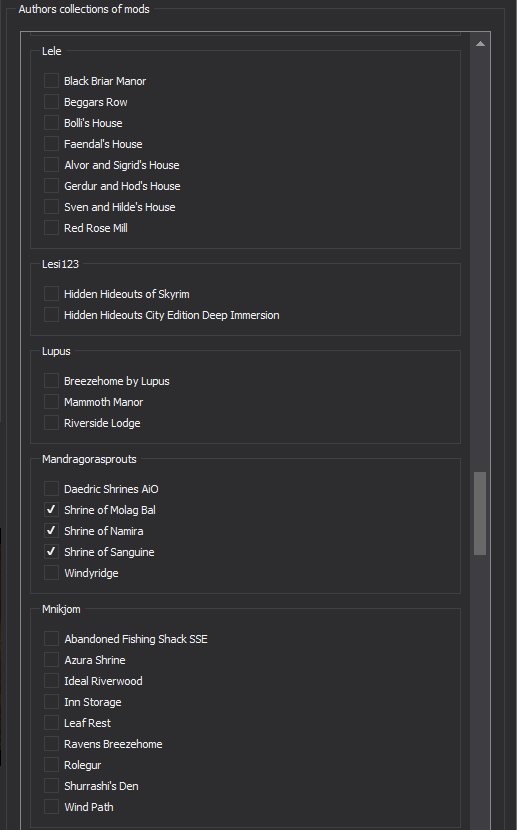Check the Windyridge mod
The image size is (517, 830).
51,573
